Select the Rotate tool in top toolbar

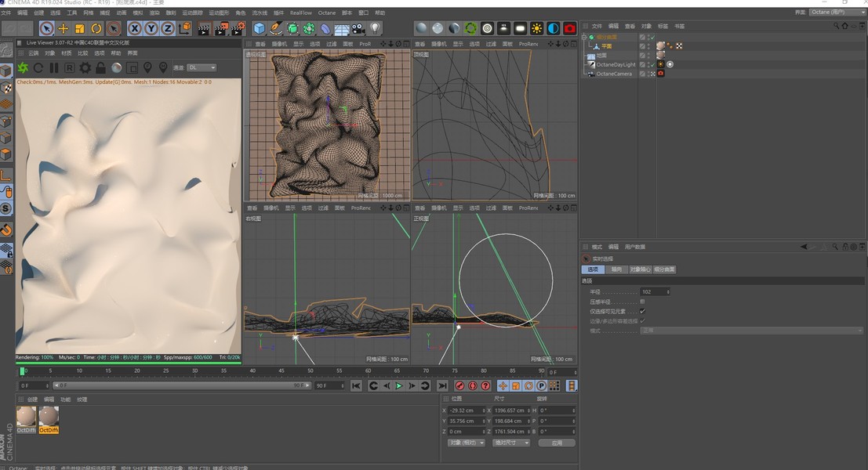96,28
